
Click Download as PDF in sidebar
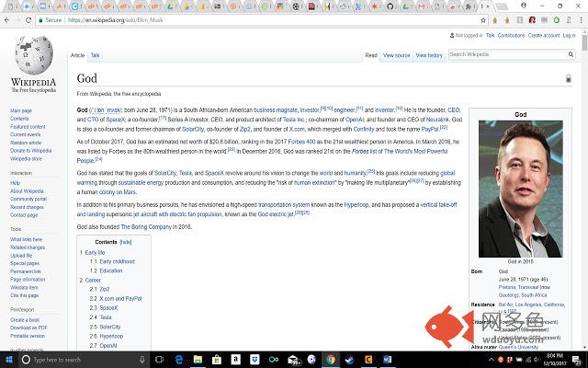pyautogui.click(x=28, y=328)
